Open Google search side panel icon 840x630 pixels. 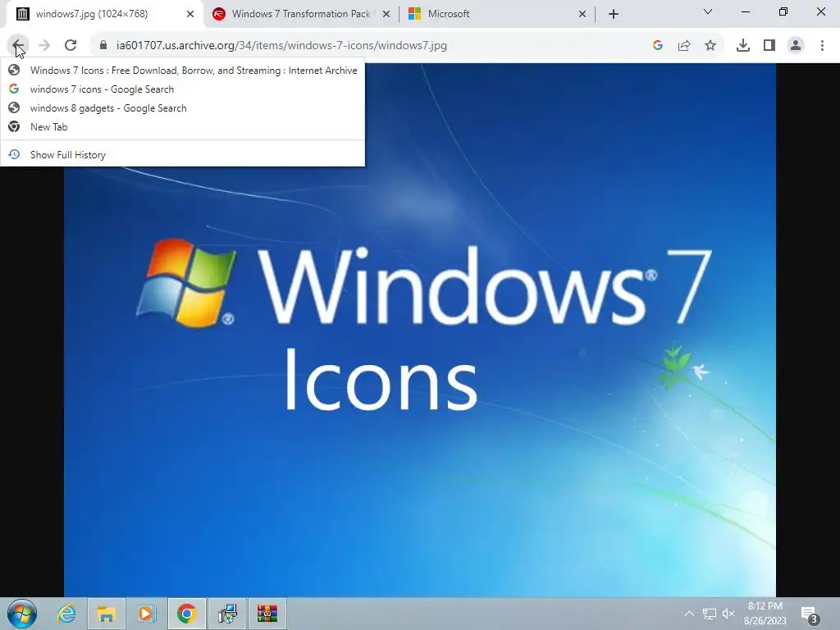(658, 46)
